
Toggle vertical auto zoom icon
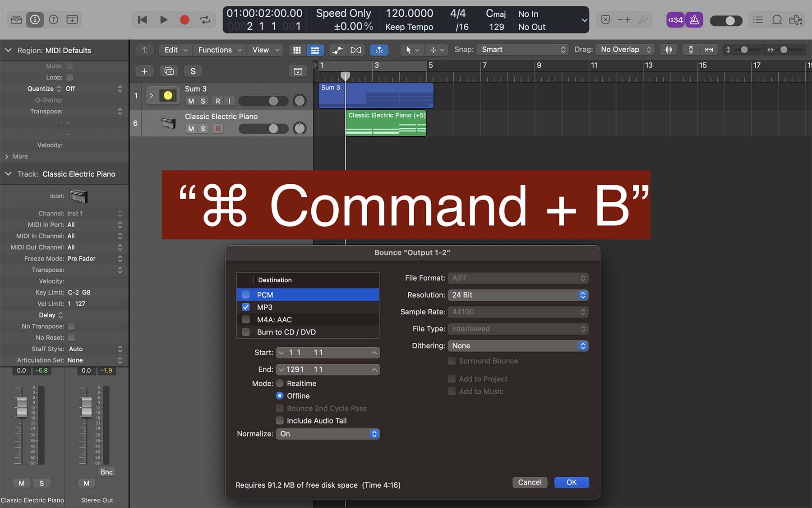pos(691,50)
